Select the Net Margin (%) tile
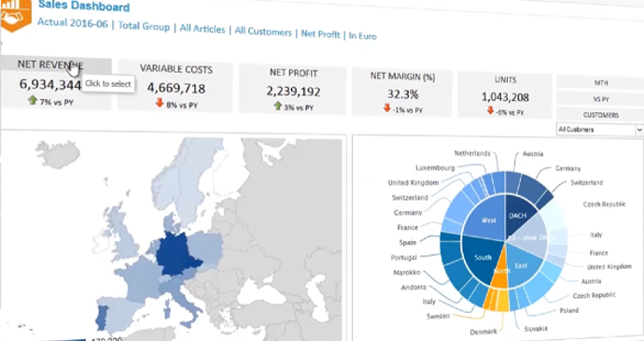The height and width of the screenshot is (341, 644). (402, 93)
